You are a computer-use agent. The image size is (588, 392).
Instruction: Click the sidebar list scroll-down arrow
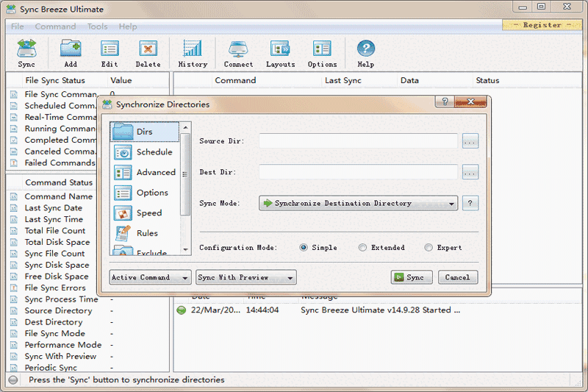185,250
